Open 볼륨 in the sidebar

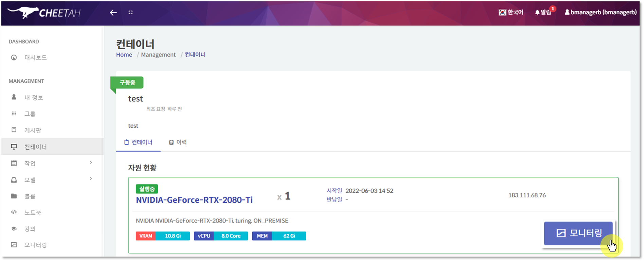30,196
